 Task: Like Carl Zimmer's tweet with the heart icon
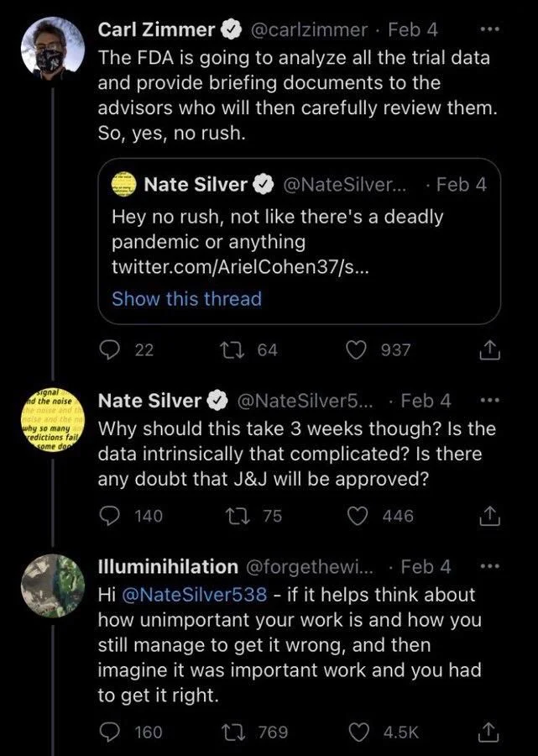pyautogui.click(x=358, y=350)
